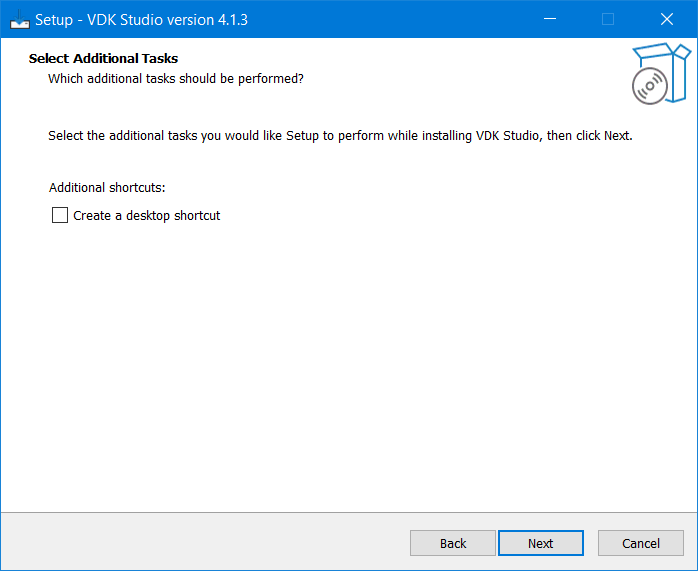
Task: Click the empty grey footer left of Back
Action: (200, 543)
